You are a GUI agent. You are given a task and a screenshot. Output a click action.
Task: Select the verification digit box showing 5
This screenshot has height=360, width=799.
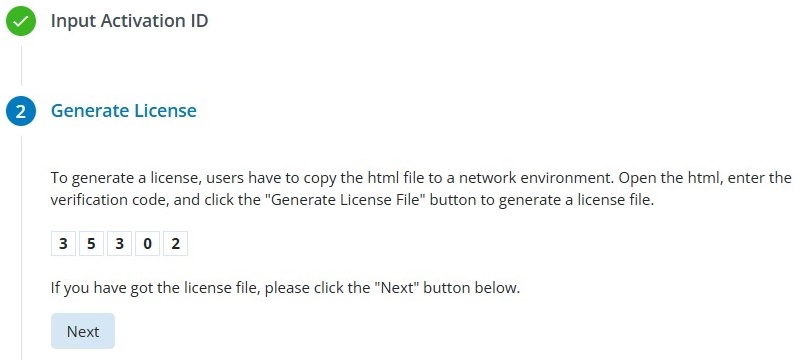click(x=91, y=244)
